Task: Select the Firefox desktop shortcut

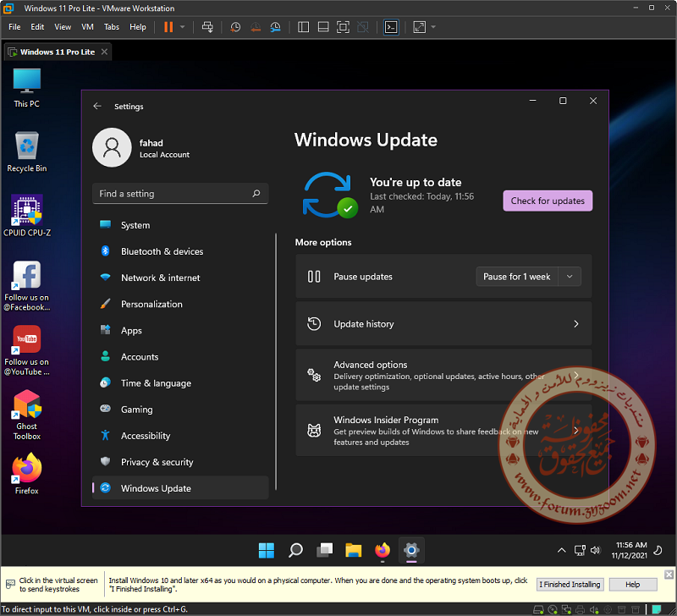Action: coord(27,474)
